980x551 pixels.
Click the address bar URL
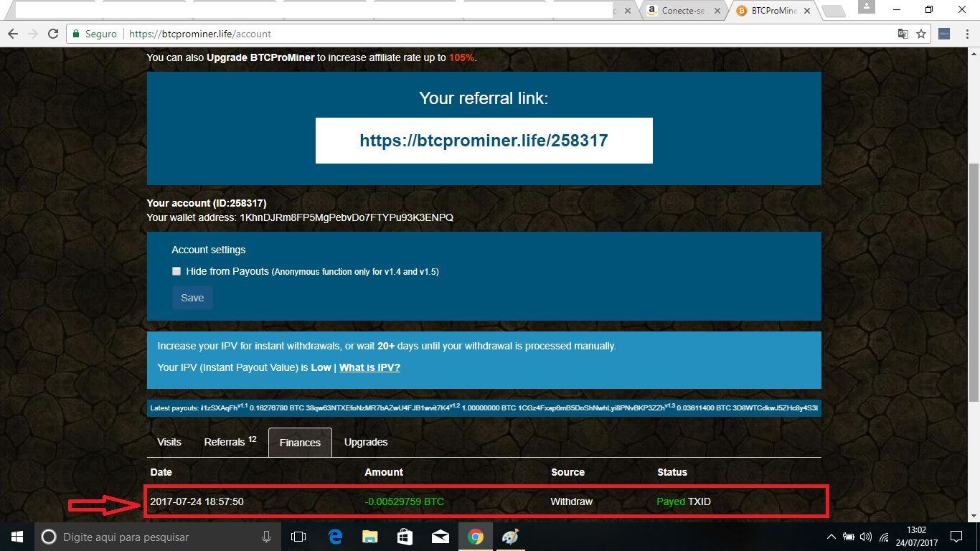pyautogui.click(x=200, y=34)
